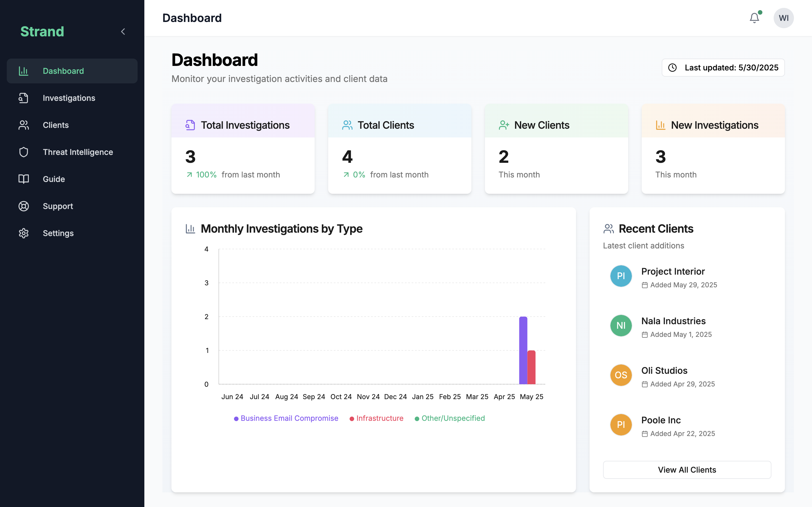Open Settings via the gear icon
This screenshot has height=507, width=812.
pos(23,233)
